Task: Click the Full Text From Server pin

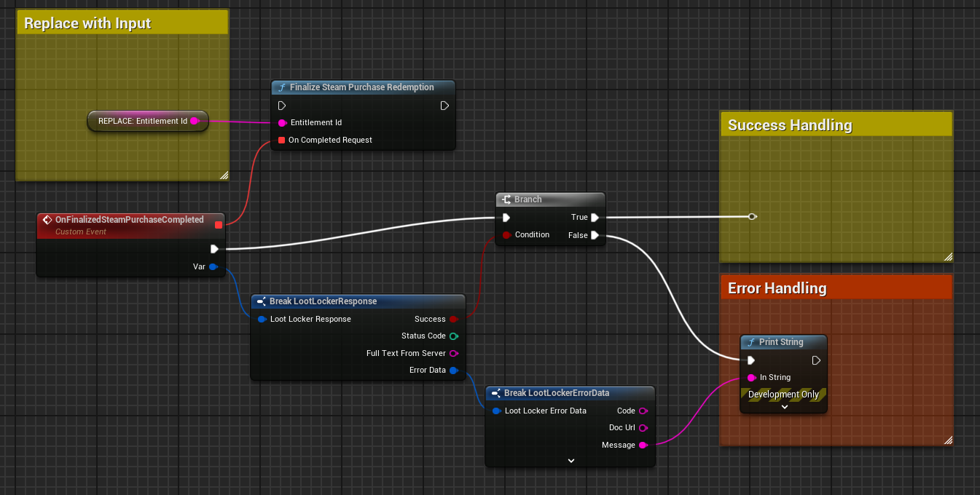Action: 453,353
